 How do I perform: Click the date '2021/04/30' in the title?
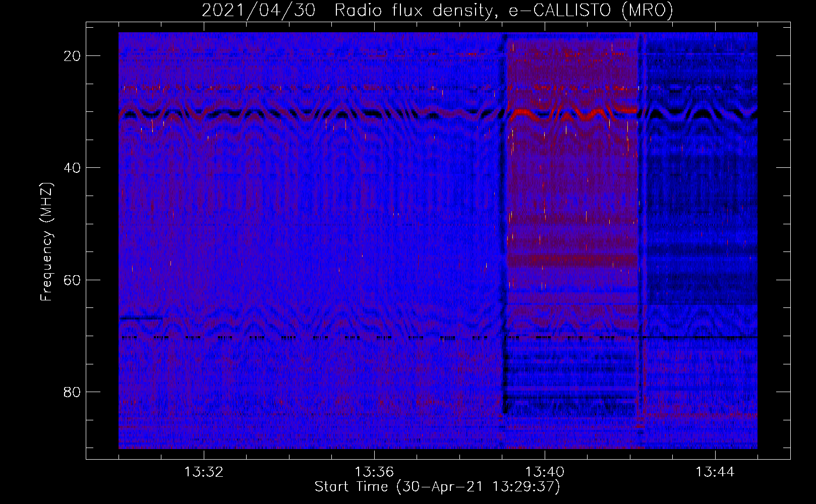coord(259,10)
